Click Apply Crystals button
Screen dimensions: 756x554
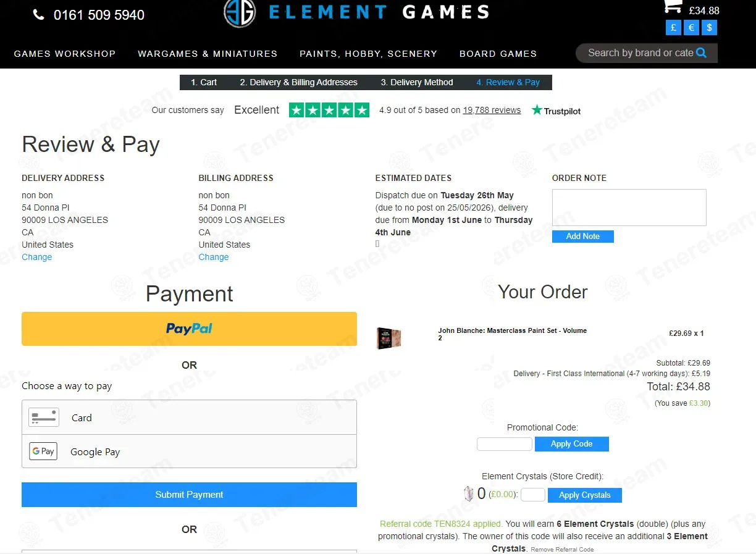point(585,495)
